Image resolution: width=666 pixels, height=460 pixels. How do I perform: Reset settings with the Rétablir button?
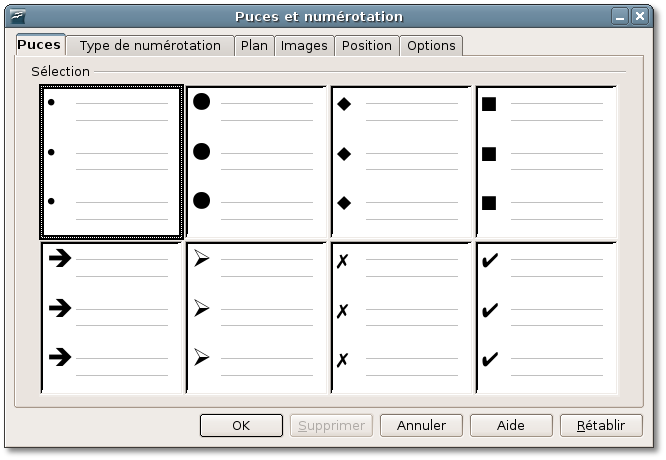click(x=601, y=425)
